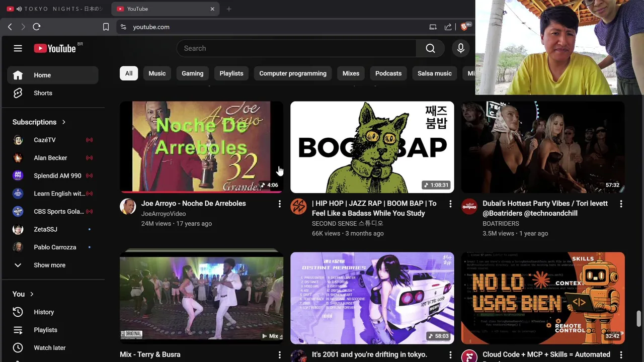Play the No Lo Usas Bien thumbnail
Image resolution: width=644 pixels, height=362 pixels.
click(543, 298)
